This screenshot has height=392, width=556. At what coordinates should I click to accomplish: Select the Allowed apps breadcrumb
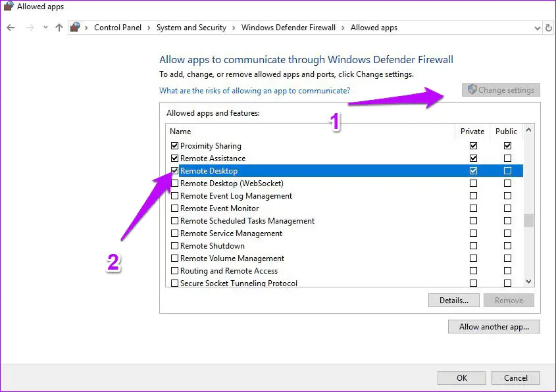374,28
